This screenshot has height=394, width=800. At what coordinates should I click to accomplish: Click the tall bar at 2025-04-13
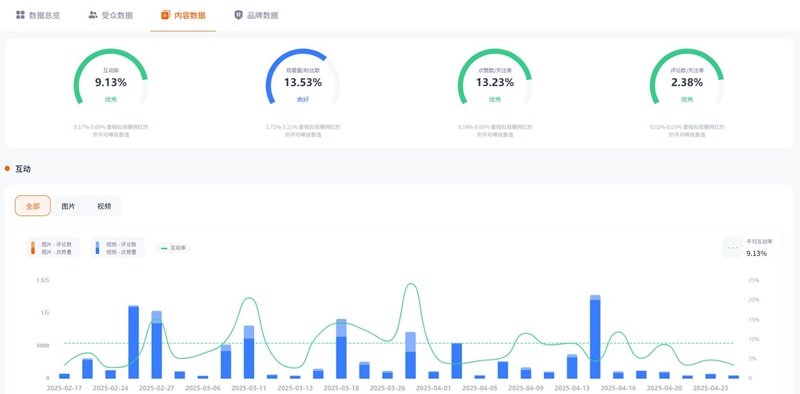(x=595, y=337)
